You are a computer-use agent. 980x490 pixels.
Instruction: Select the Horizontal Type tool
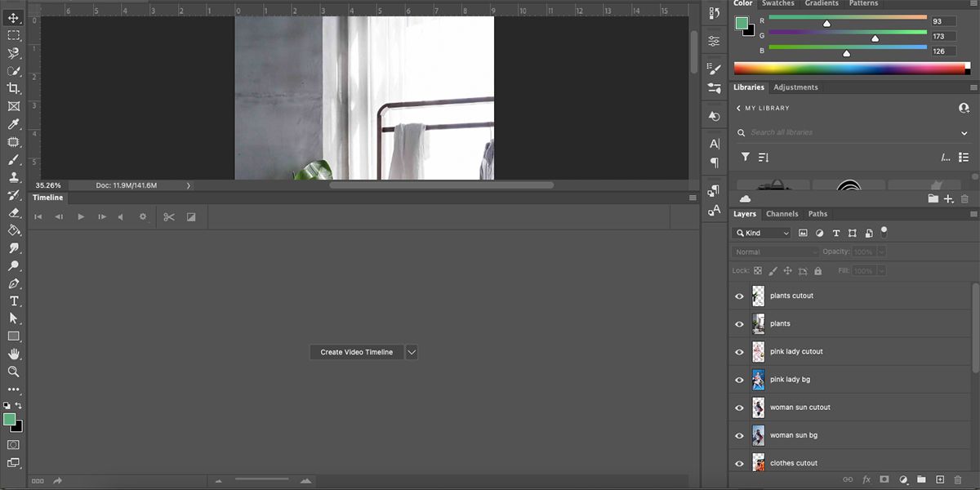(14, 301)
